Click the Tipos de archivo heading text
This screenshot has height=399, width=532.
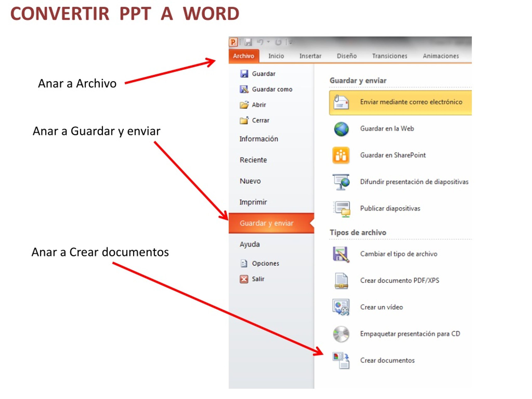point(358,233)
